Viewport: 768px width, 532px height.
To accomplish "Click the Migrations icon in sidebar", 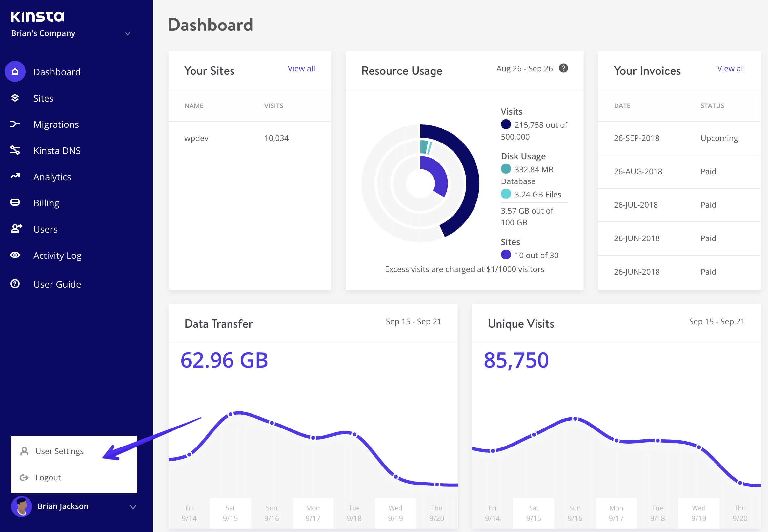I will tap(15, 124).
